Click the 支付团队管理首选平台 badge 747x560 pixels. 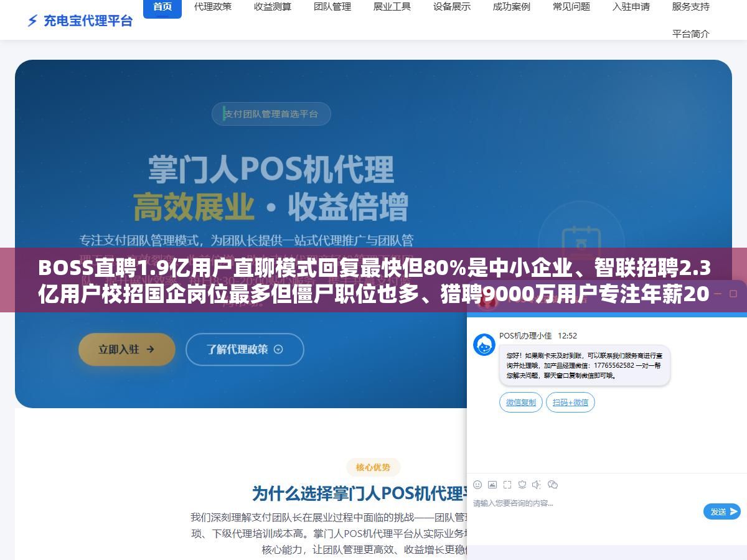[271, 114]
